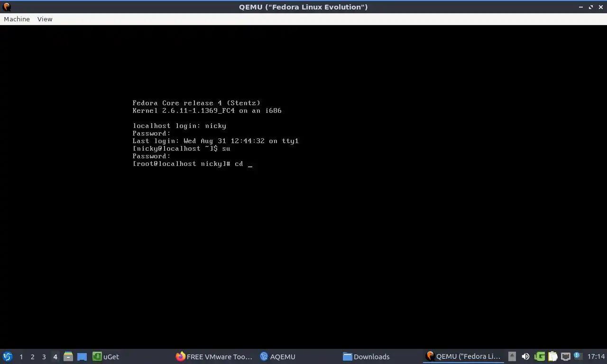This screenshot has width=607, height=364.
Task: Switch to workspace 1
Action: pos(21,357)
